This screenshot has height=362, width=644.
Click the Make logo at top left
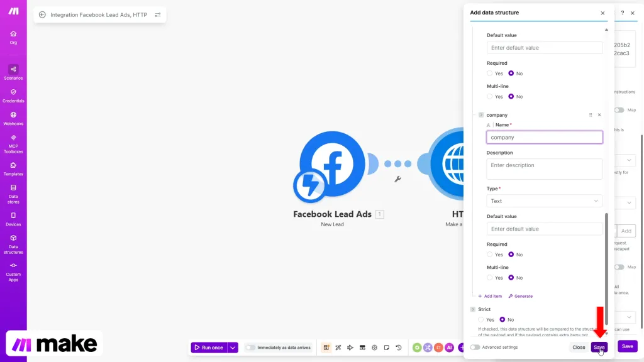click(14, 11)
